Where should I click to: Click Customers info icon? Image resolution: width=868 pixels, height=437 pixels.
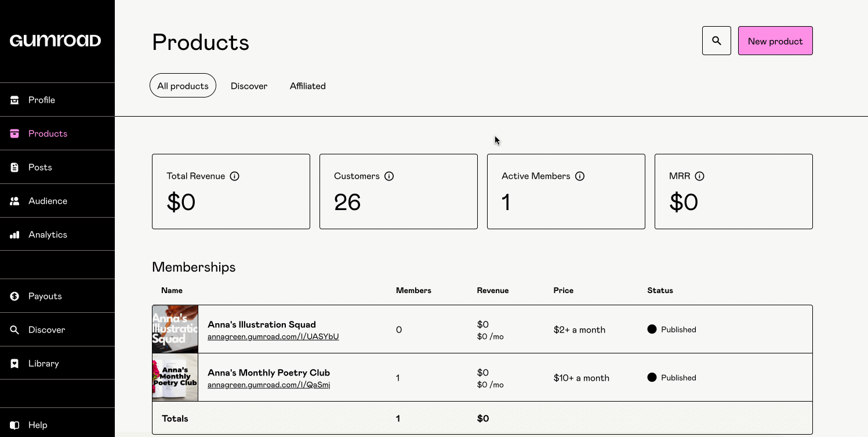(389, 176)
